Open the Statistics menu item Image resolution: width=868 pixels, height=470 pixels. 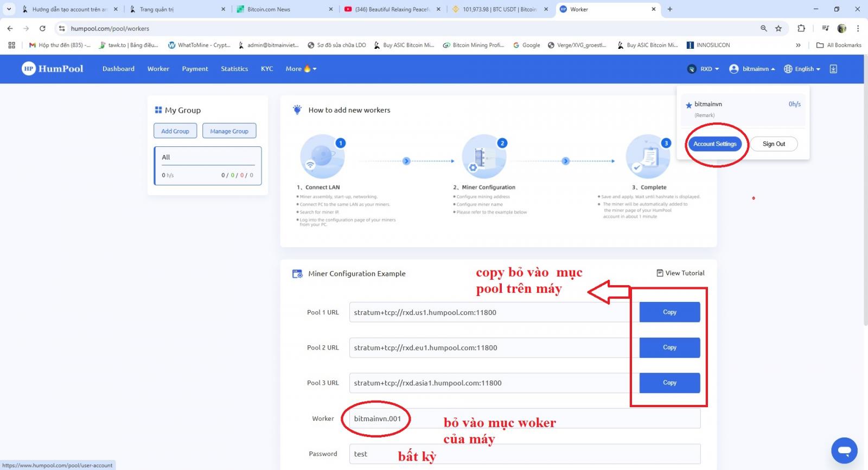[x=234, y=69]
